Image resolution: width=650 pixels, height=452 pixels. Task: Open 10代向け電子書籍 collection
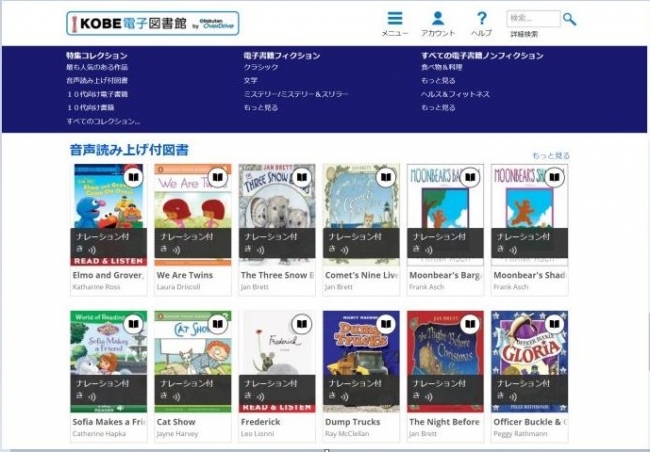[x=97, y=94]
